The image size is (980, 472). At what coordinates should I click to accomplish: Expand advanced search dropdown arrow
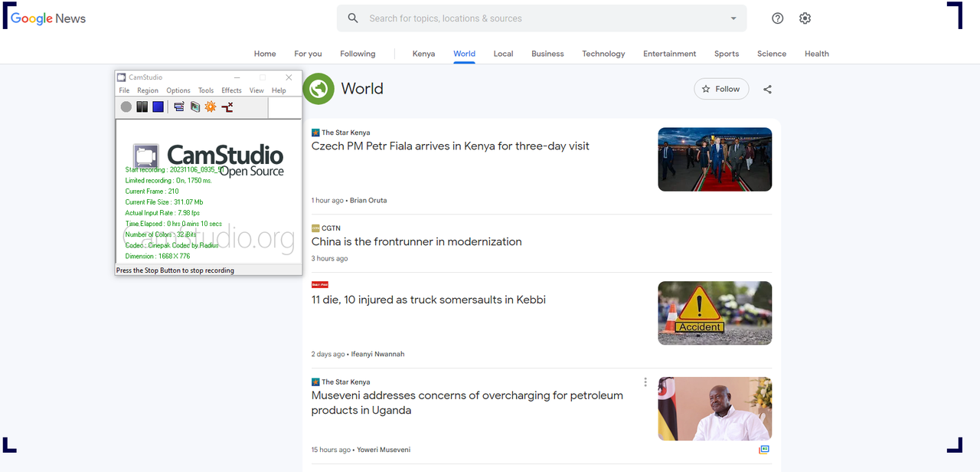pyautogui.click(x=733, y=18)
